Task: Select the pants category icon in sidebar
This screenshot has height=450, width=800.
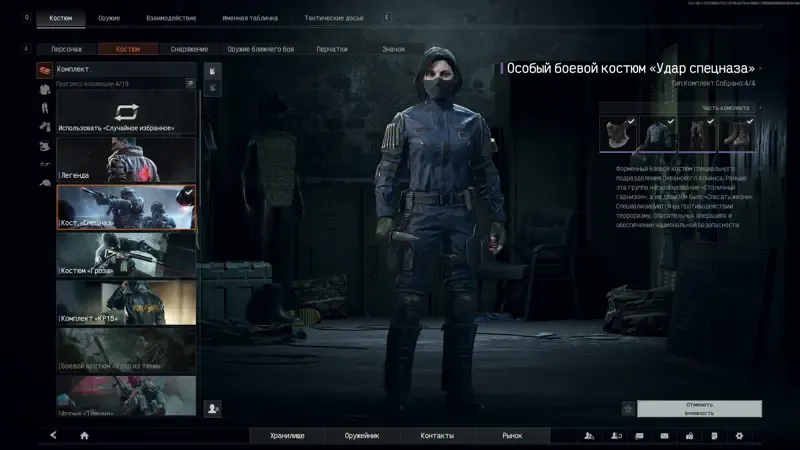Action: click(x=44, y=108)
